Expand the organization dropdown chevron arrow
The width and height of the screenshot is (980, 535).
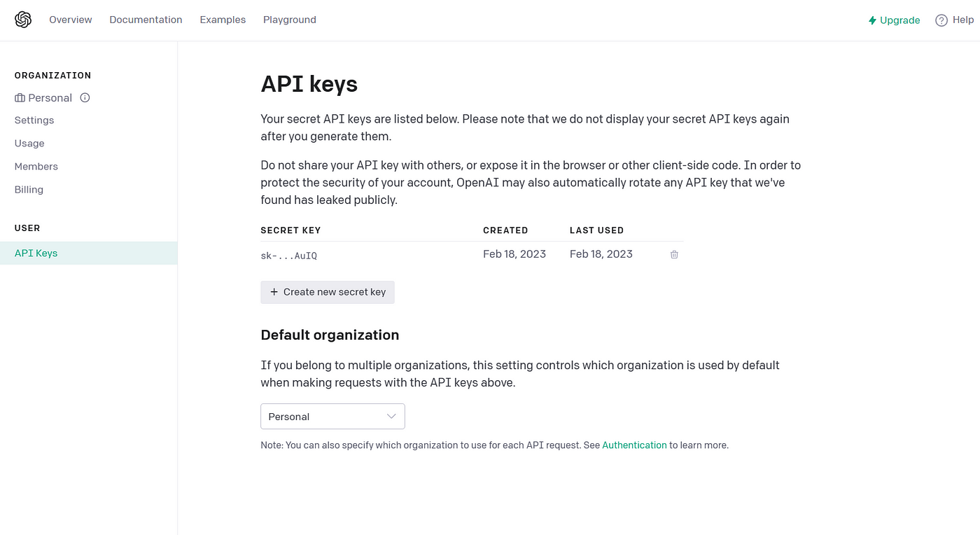(x=391, y=416)
